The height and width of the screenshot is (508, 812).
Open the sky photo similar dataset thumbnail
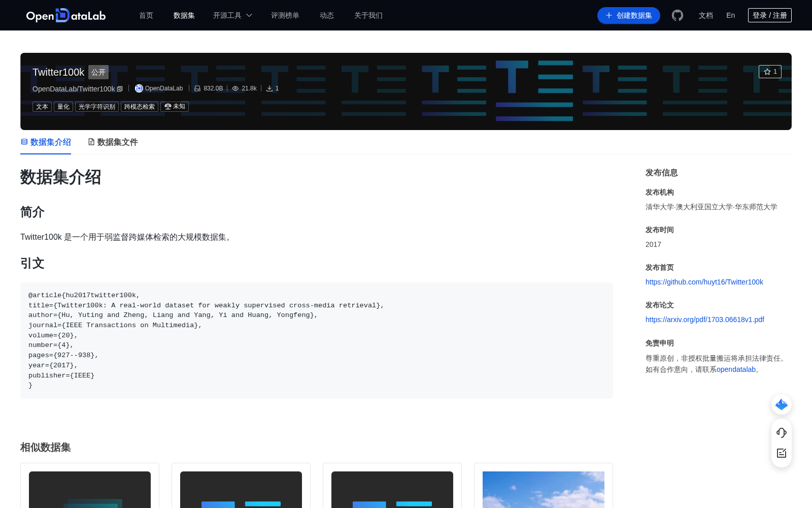pos(544,490)
